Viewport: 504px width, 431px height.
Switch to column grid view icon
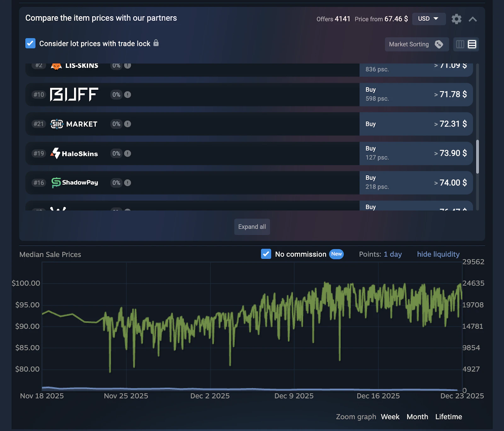[x=460, y=44]
